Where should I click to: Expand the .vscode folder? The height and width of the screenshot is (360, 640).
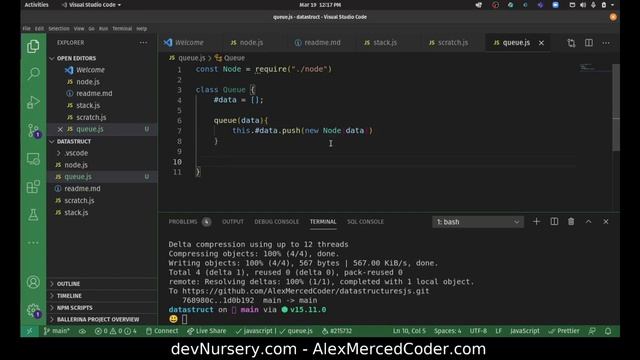coord(76,153)
